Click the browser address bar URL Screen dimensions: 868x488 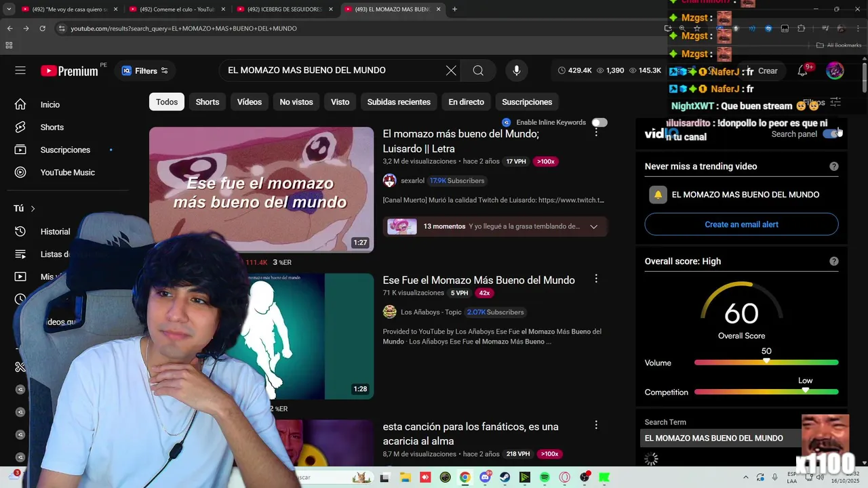(x=184, y=28)
